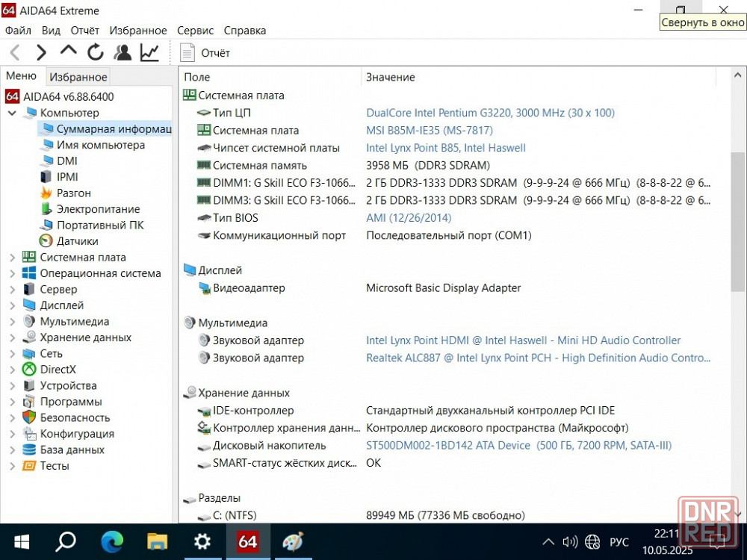
Task: Open the Отчёт menu in the menu bar
Action: [85, 31]
